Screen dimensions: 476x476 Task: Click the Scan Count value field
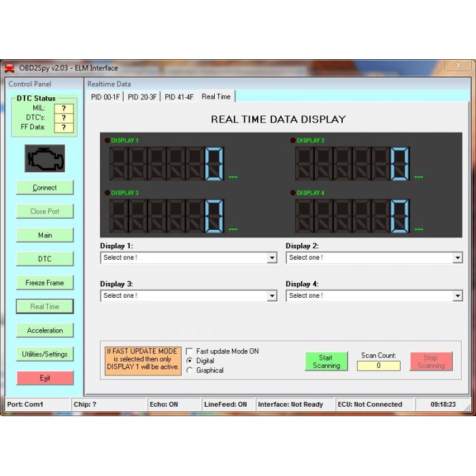(x=378, y=366)
